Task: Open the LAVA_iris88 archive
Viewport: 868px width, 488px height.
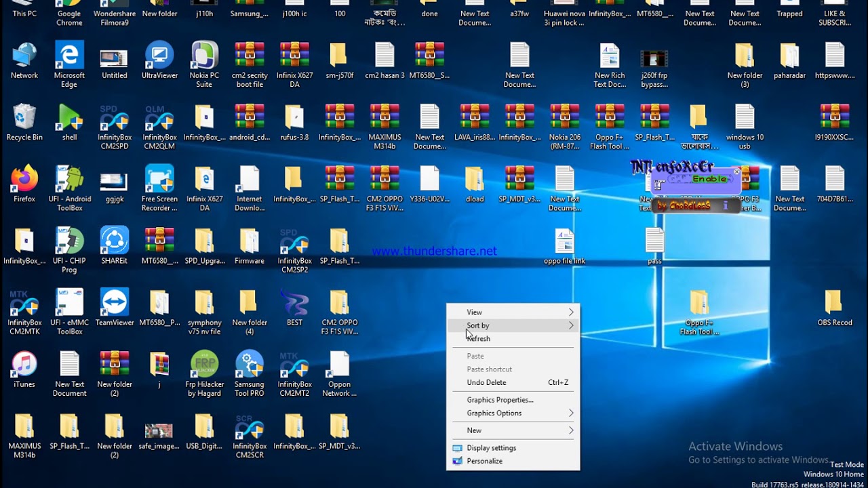Action: point(475,117)
